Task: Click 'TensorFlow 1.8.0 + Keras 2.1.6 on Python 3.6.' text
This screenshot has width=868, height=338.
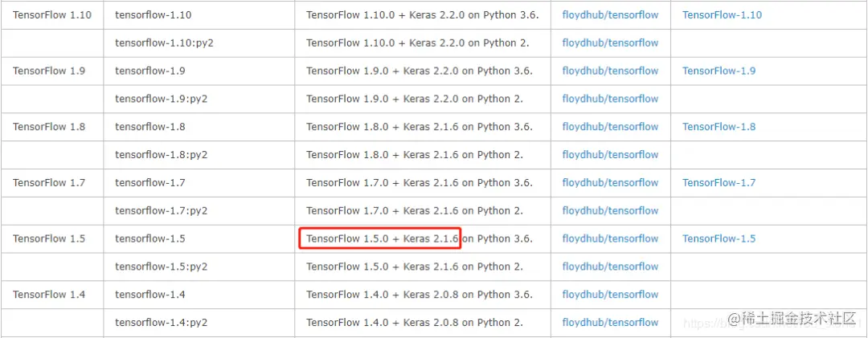Action: [x=419, y=127]
